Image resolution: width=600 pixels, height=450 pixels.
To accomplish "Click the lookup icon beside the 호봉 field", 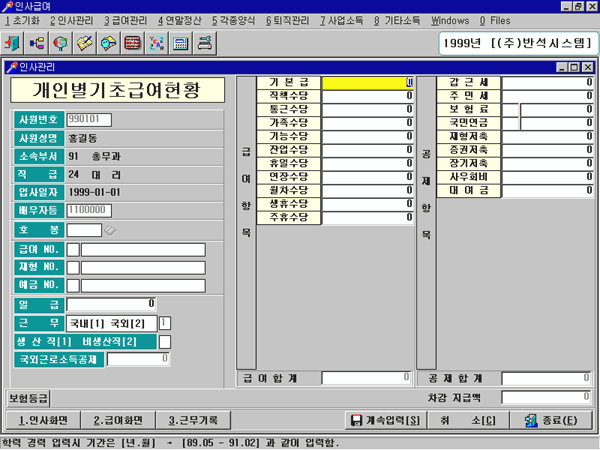I will coord(110,230).
